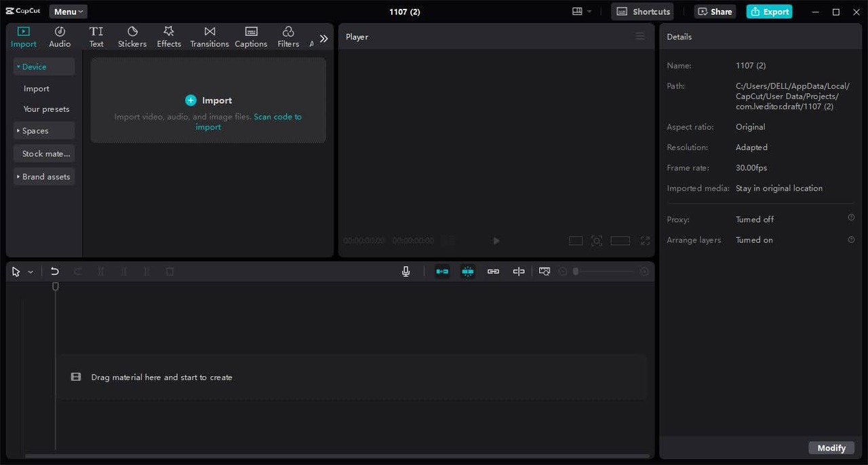The width and height of the screenshot is (868, 465).
Task: Toggle auto ripple in the timeline toolbar
Action: coord(442,271)
